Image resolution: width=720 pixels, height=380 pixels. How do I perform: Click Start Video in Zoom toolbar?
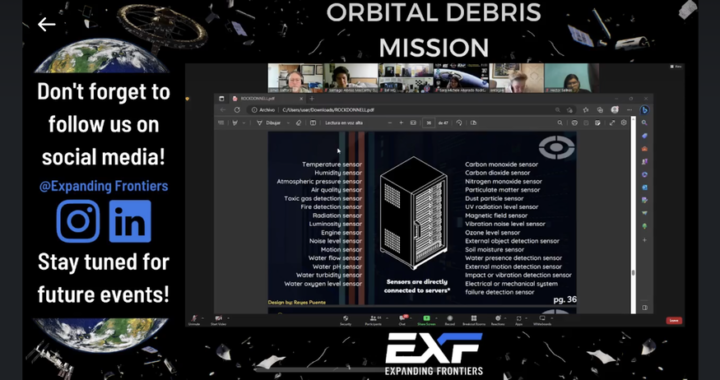click(218, 320)
